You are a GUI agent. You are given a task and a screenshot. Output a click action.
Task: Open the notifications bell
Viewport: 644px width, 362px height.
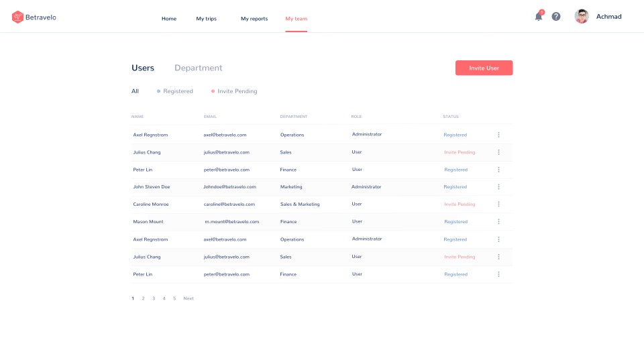[x=539, y=16]
